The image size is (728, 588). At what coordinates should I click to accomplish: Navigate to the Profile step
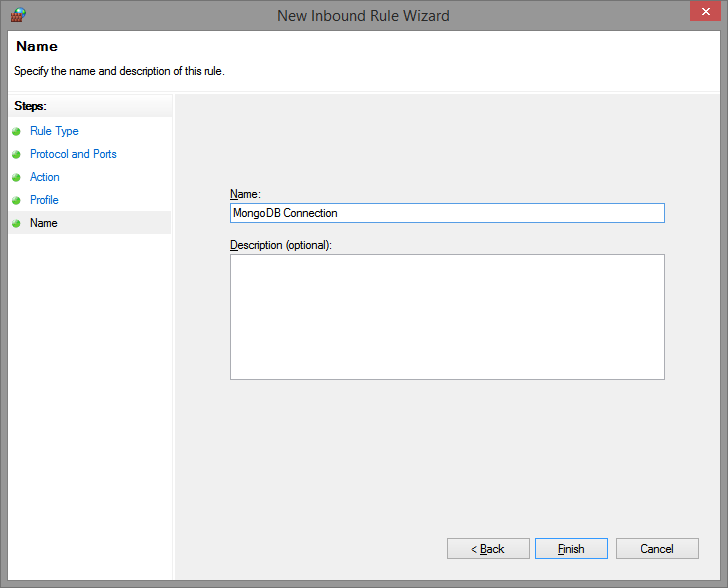tap(44, 200)
